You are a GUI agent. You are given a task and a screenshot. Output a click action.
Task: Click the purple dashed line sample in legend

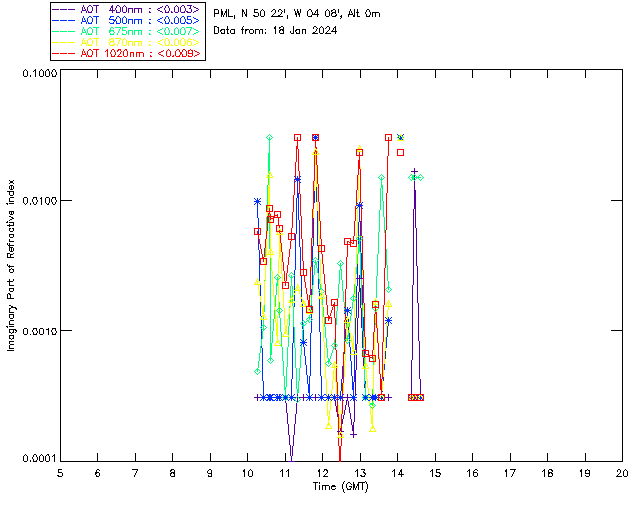point(64,9)
